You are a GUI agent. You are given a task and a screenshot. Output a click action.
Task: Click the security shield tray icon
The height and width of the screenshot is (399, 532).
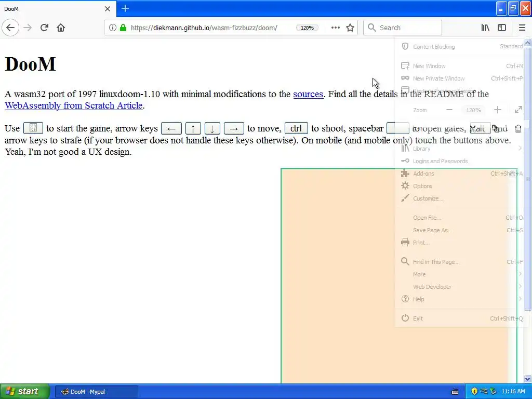(474, 392)
